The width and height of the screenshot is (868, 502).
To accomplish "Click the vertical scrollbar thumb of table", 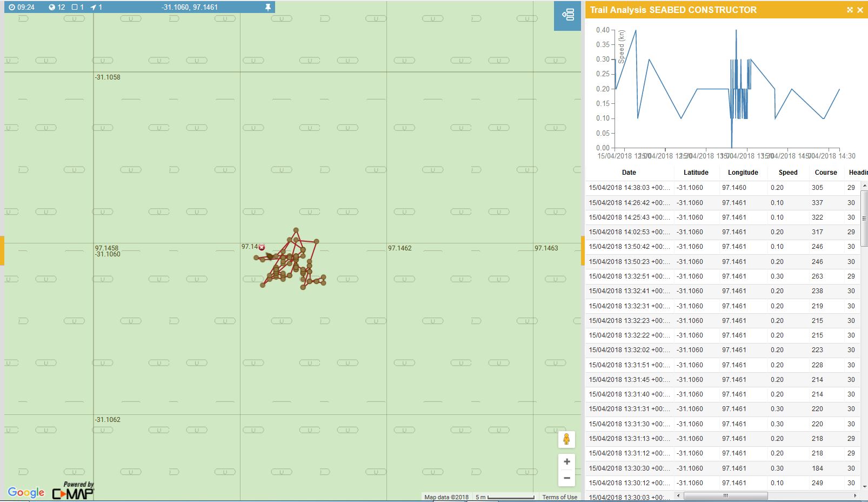I will tap(864, 218).
